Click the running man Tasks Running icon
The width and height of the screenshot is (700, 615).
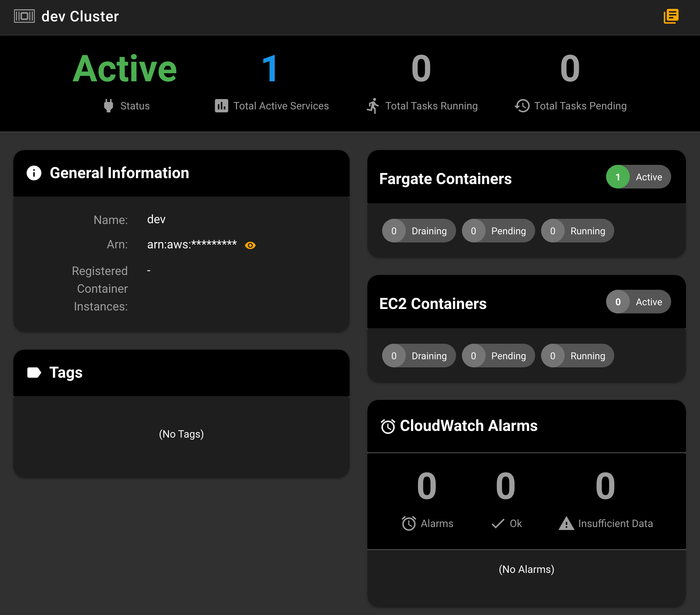[x=373, y=106]
